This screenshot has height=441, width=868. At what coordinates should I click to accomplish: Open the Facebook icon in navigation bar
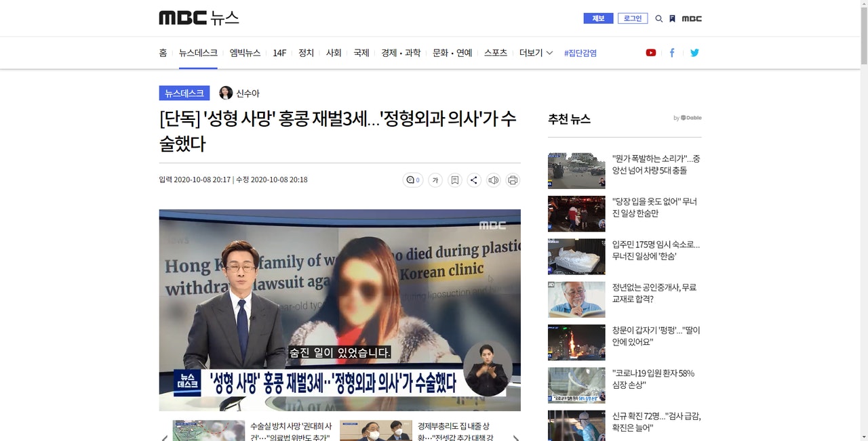tap(672, 53)
